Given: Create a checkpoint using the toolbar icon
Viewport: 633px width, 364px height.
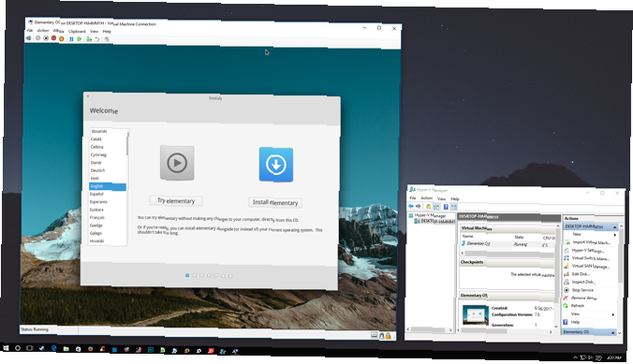Looking at the screenshot, I should pos(89,39).
